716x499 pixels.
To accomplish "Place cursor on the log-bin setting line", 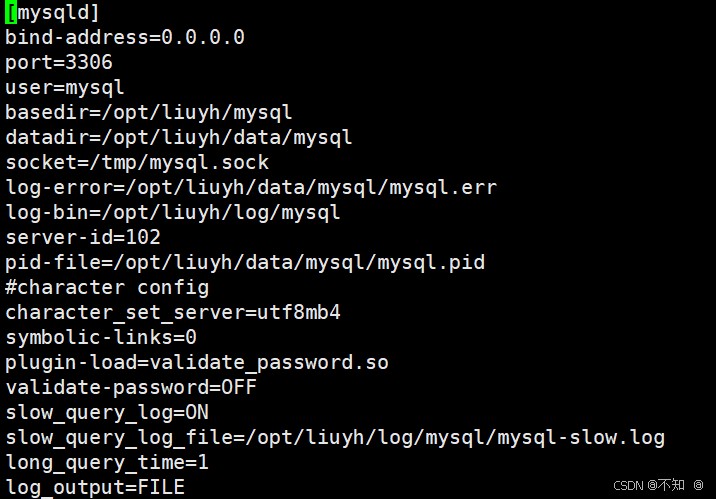I will point(172,213).
